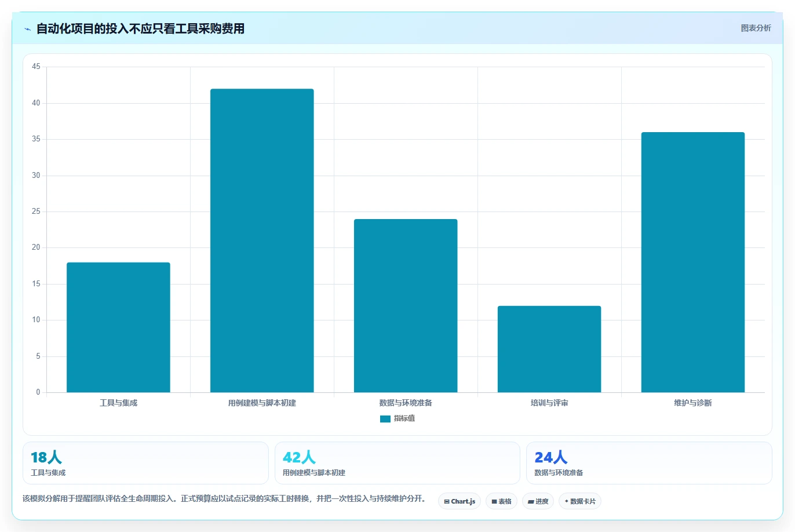Click the 进度 chip icon
This screenshot has height=532, width=795.
pyautogui.click(x=531, y=502)
